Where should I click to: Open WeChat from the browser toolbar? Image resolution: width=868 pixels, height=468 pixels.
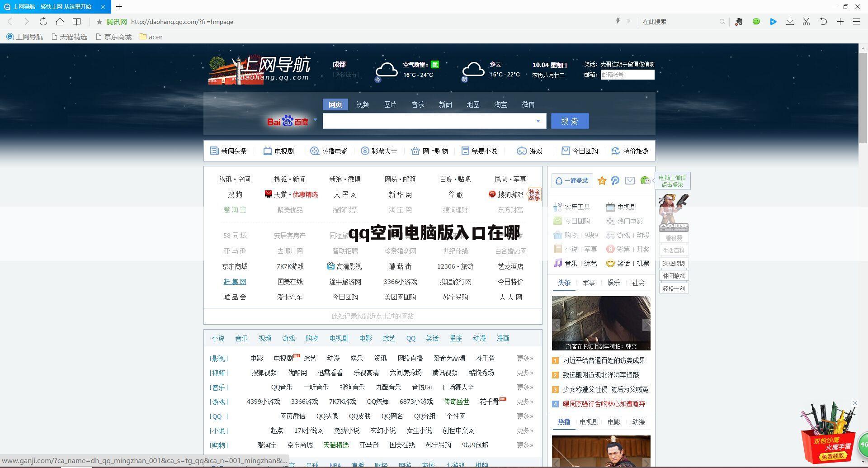756,21
